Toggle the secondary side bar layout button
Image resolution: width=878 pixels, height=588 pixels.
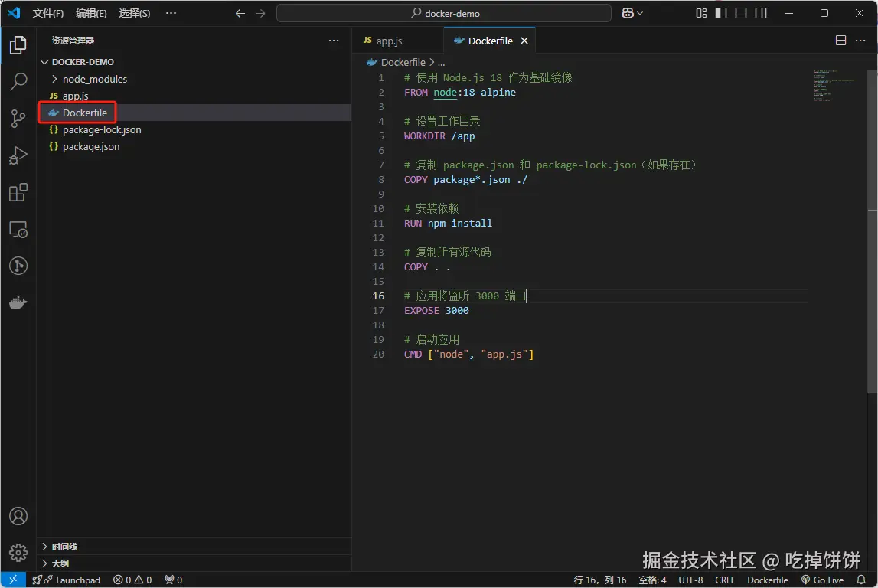tap(761, 13)
